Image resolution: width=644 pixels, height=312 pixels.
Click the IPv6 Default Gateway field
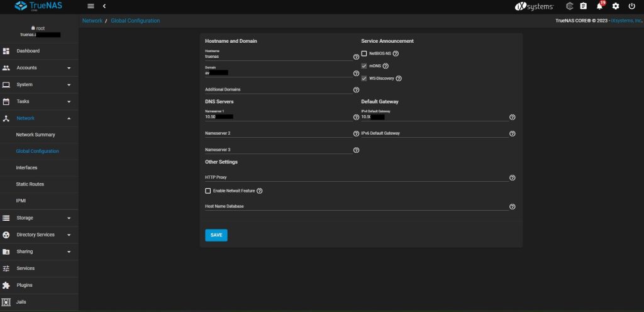click(x=435, y=133)
